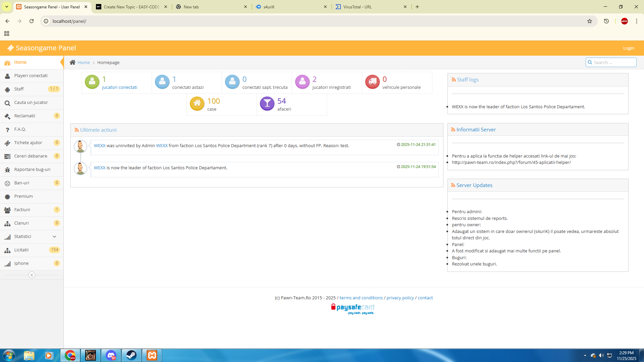Open the Ban-uri sad face icon

coord(7,183)
